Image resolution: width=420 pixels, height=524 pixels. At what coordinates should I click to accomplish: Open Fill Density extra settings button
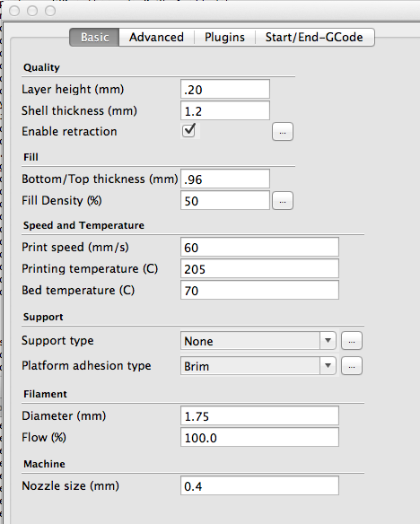283,201
